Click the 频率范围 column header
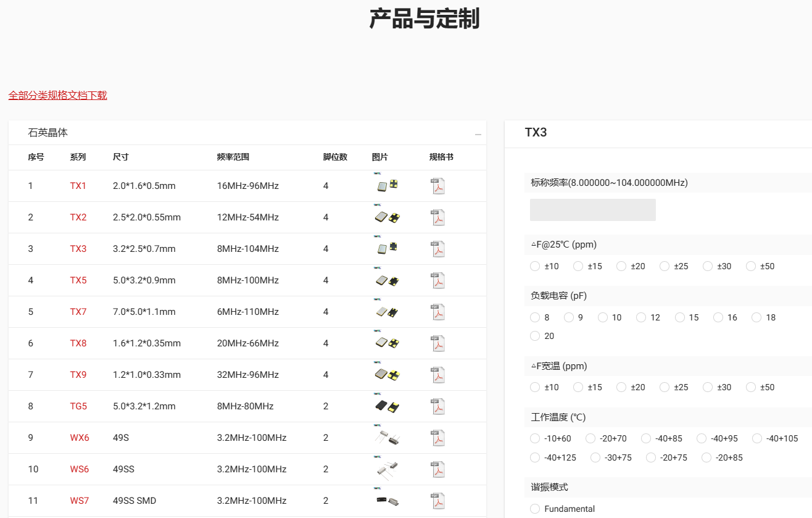 [233, 157]
